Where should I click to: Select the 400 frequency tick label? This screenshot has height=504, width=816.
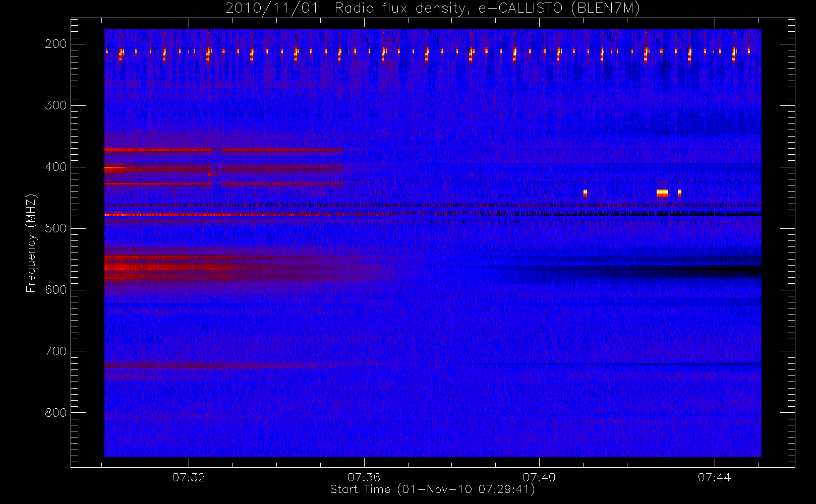pyautogui.click(x=56, y=167)
